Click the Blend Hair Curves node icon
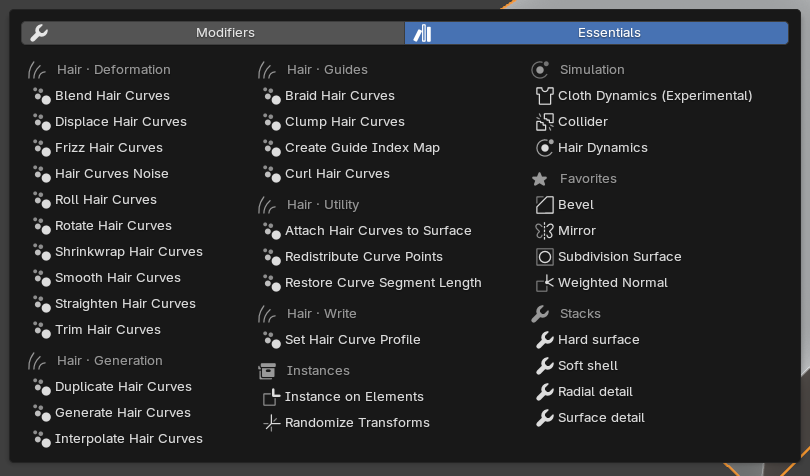Viewport: 810px width, 476px height. 42,96
